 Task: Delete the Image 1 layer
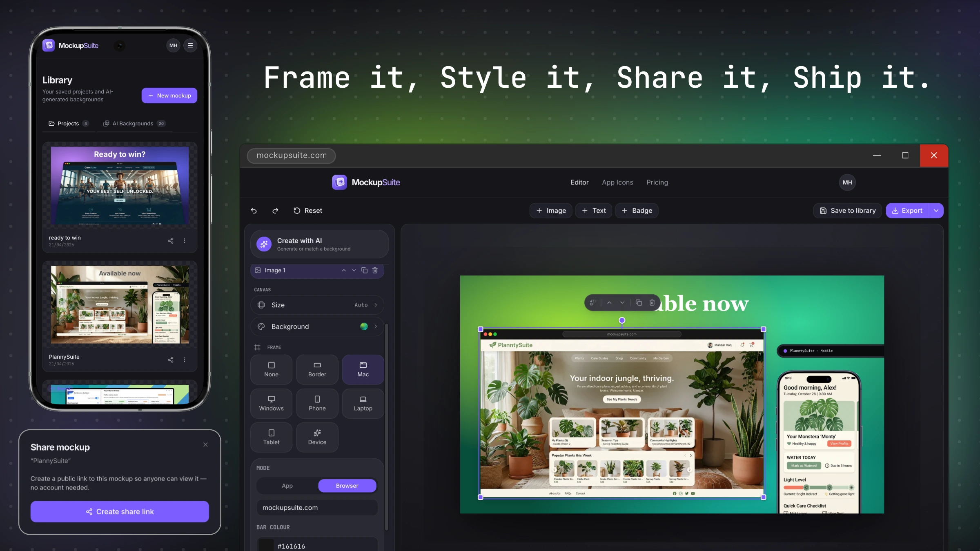click(375, 270)
